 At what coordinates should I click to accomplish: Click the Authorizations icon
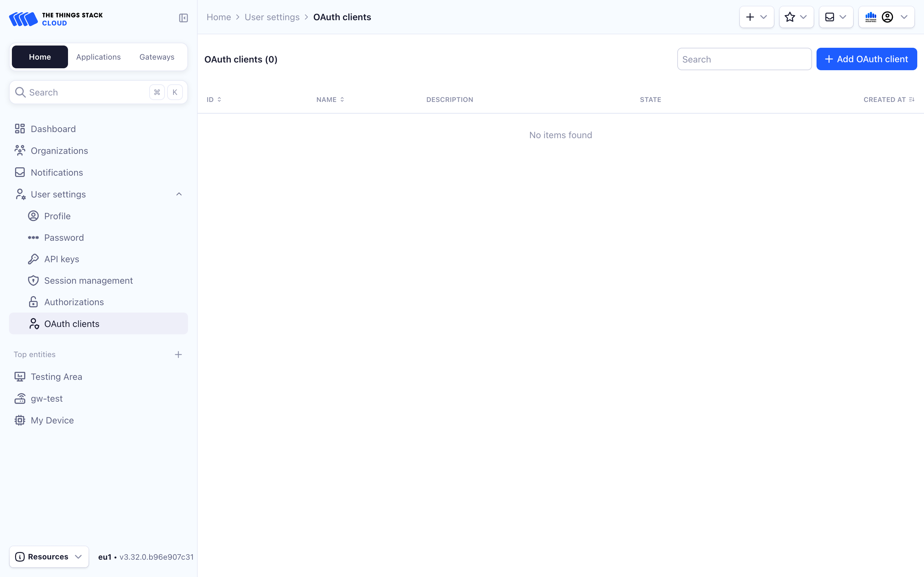33,302
